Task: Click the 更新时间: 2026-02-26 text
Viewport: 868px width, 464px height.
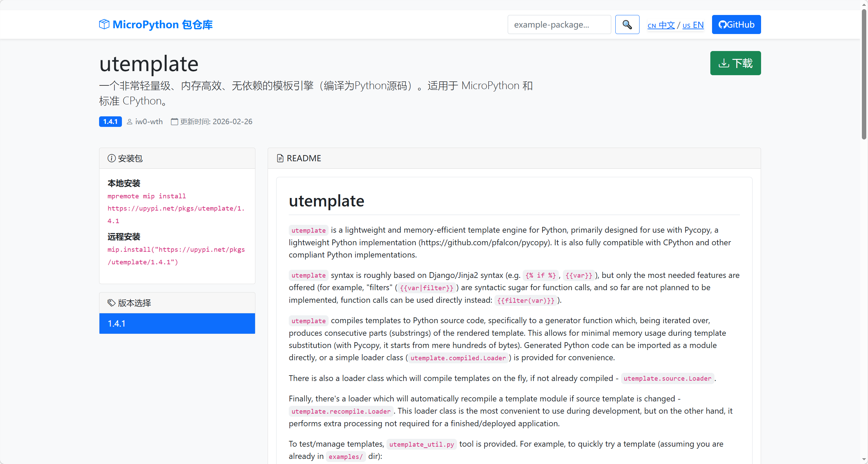Action: pos(216,122)
